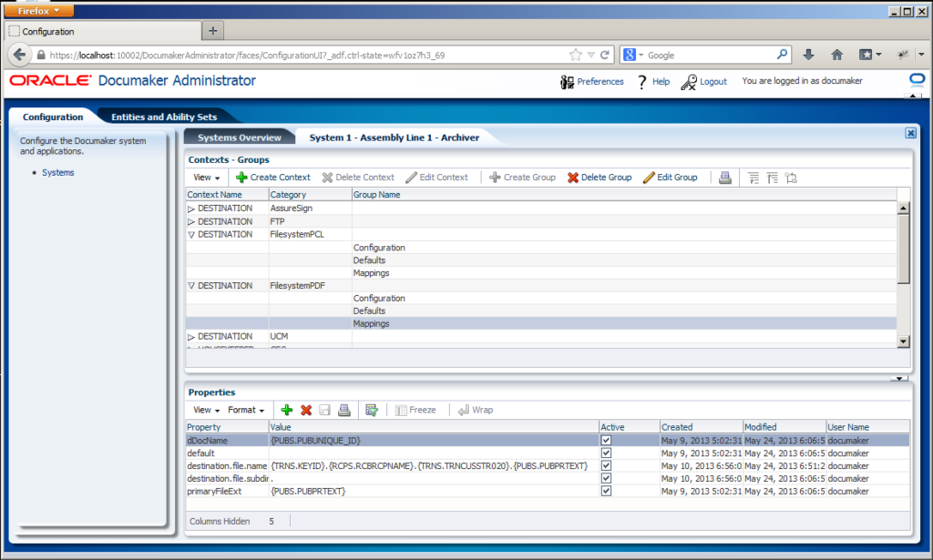933x560 pixels.
Task: Open the View dropdown in Contexts - Groups
Action: [x=206, y=178]
